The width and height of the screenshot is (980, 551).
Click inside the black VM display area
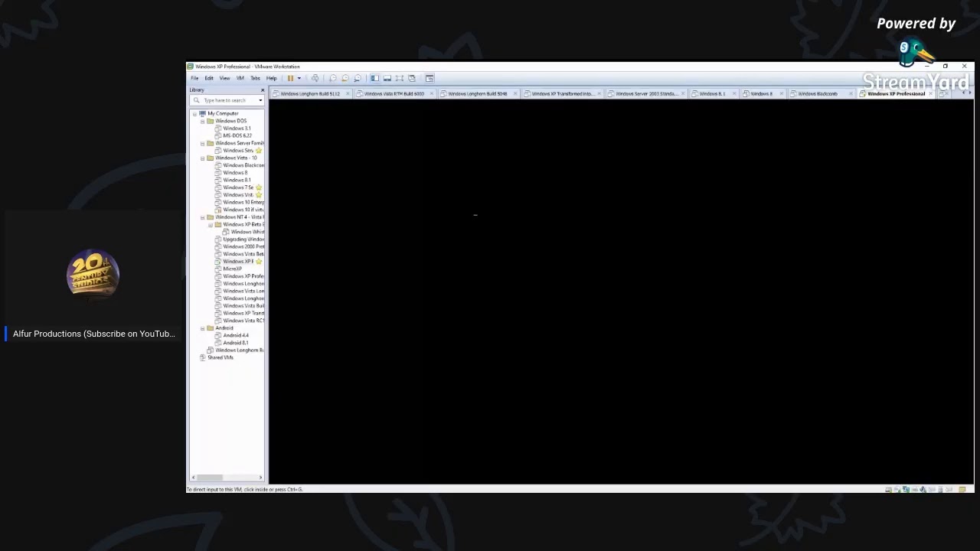[620, 291]
